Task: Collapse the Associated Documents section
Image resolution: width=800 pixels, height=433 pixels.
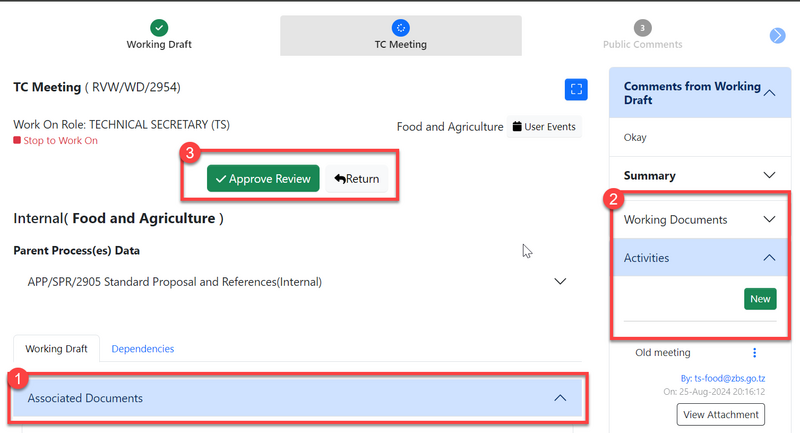Action: point(560,398)
